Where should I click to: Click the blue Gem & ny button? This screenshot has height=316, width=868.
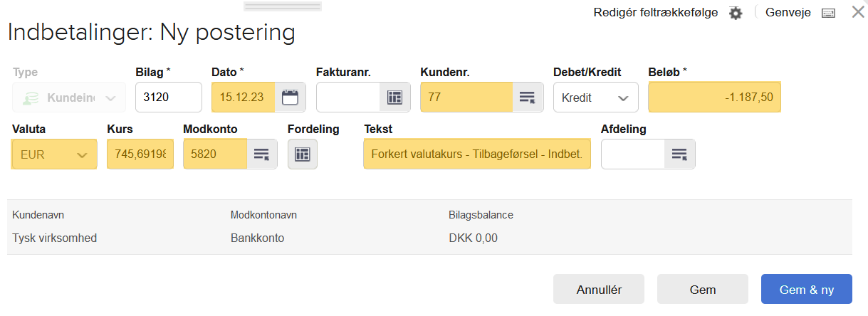point(806,290)
